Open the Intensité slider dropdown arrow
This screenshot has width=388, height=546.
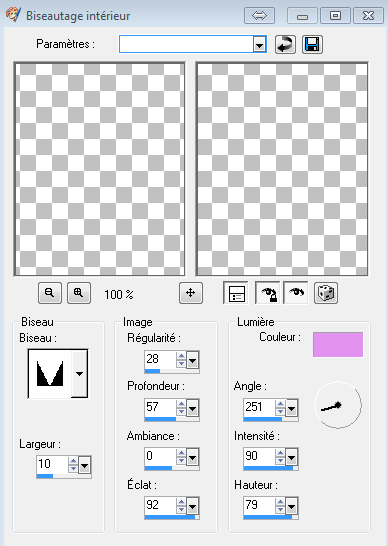click(292, 457)
